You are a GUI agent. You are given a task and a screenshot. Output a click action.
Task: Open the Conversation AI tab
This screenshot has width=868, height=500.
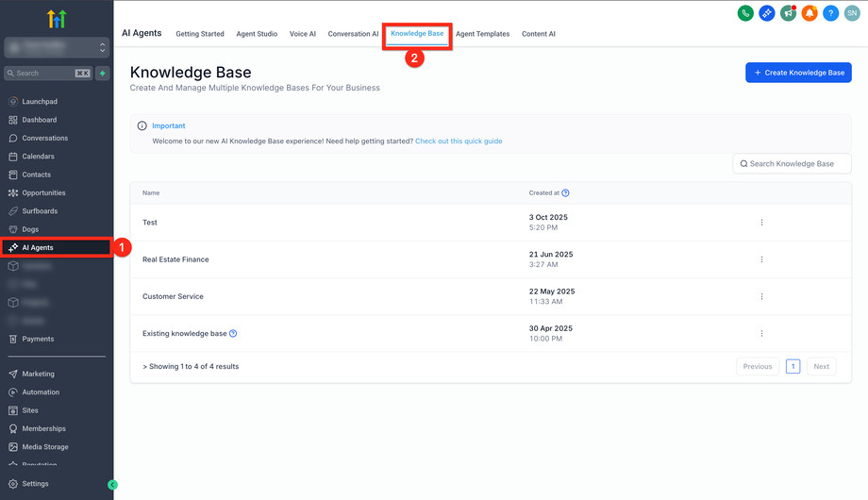click(x=353, y=34)
